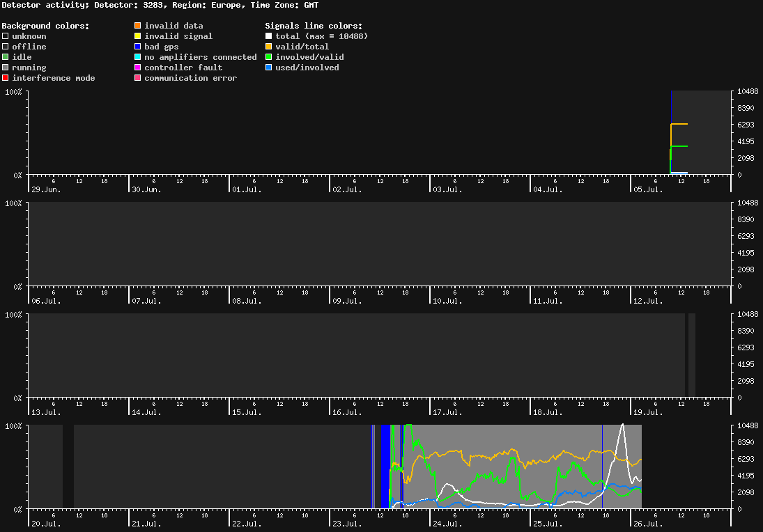Click the orange valid/total step on 05.Jul.
Viewport: 763px width, 532px height.
679,124
